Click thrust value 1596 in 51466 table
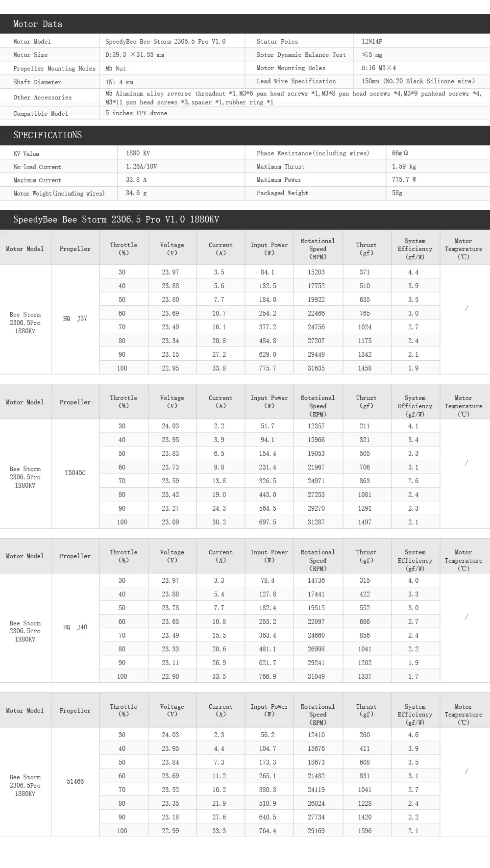The height and width of the screenshot is (868, 490). (365, 831)
